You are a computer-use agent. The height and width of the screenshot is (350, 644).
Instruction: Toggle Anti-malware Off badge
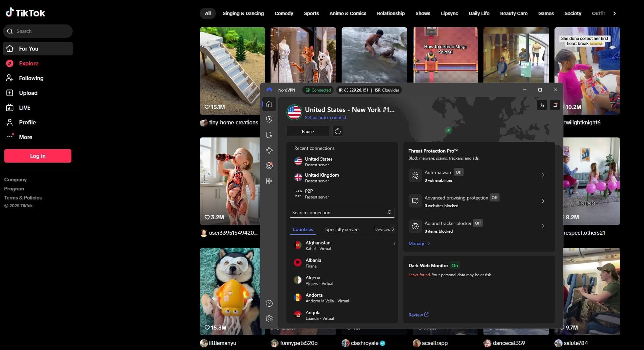(x=459, y=172)
